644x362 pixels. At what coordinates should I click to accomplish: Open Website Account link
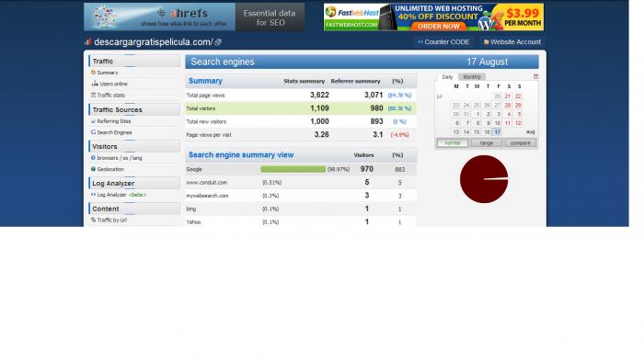pos(512,42)
